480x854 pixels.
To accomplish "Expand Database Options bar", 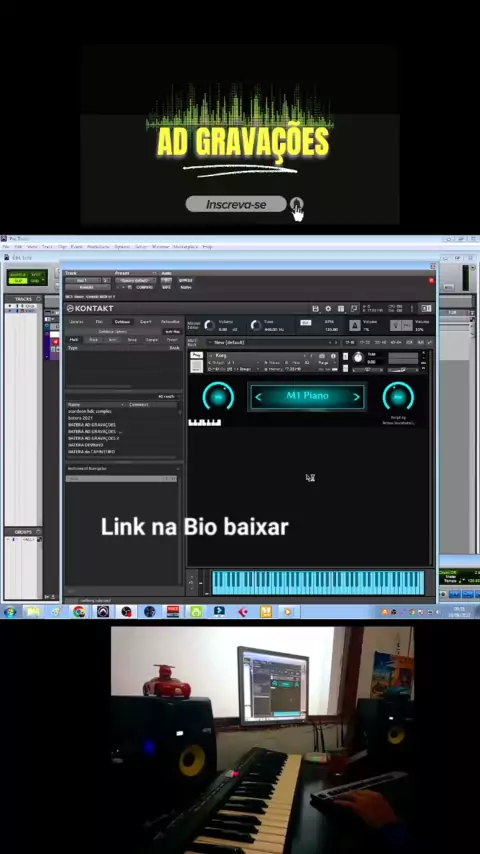I will (113, 331).
